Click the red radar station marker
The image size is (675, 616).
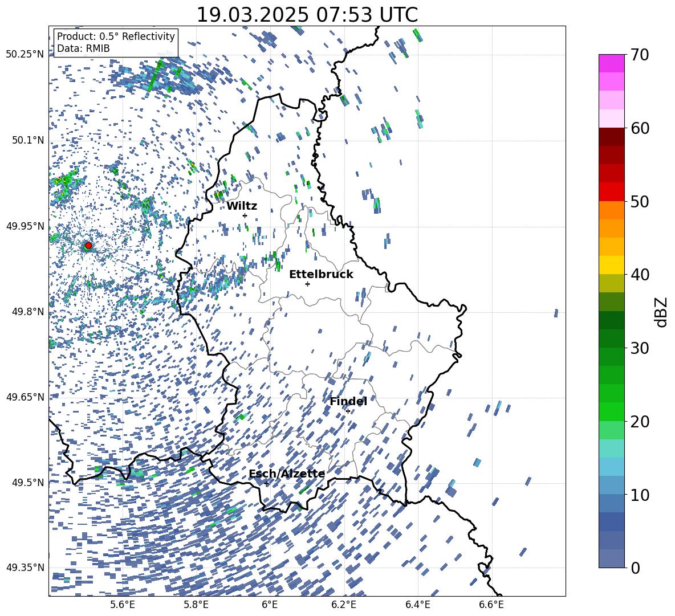(88, 246)
